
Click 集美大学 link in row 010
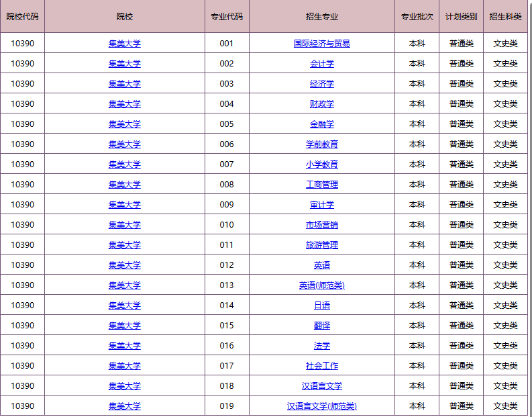click(x=125, y=225)
